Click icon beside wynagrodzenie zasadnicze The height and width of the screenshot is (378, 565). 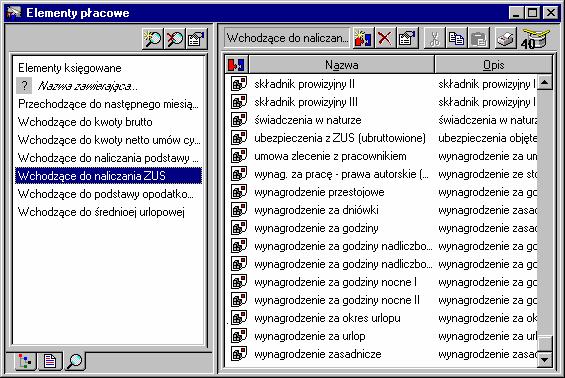pyautogui.click(x=239, y=354)
